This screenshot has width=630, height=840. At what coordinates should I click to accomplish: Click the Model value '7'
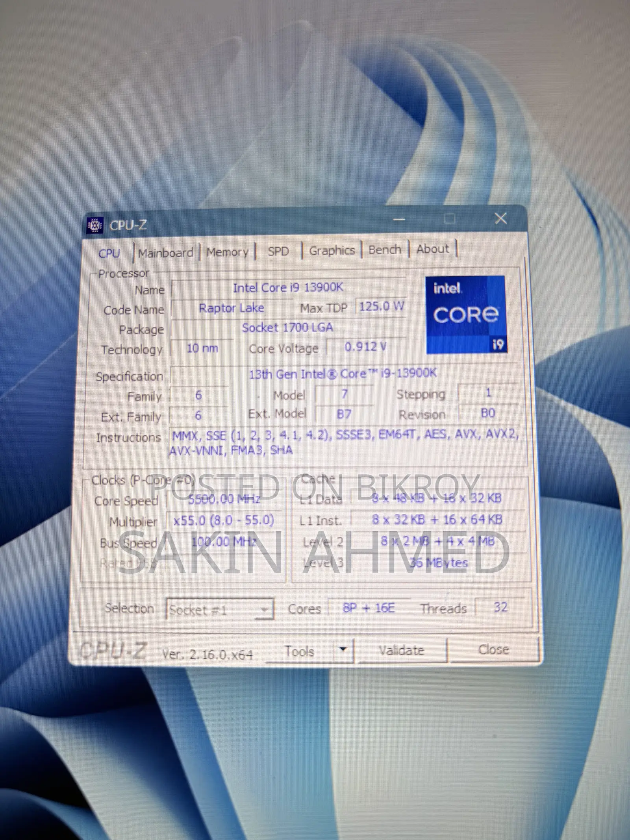(345, 394)
